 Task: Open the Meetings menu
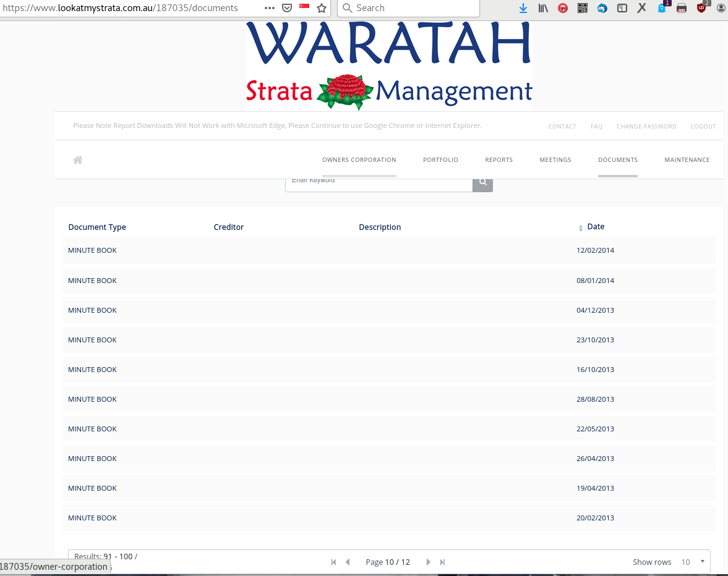coord(555,159)
